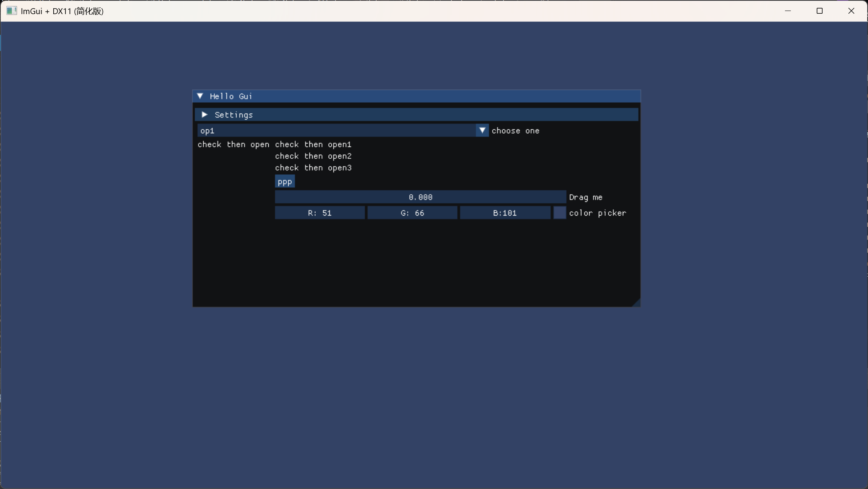Maximize the ImGui + DX11 window
Viewport: 868px width, 489px height.
[819, 11]
